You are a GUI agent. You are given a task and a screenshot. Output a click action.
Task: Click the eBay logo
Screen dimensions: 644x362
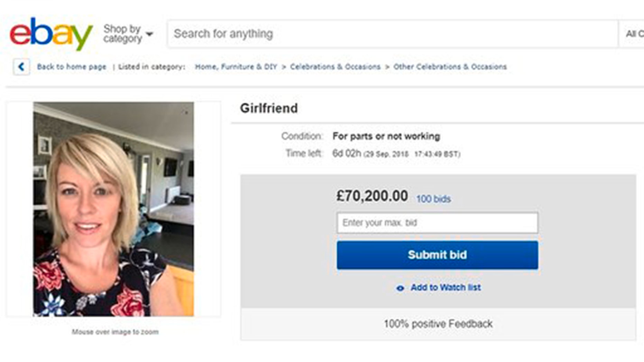point(51,34)
